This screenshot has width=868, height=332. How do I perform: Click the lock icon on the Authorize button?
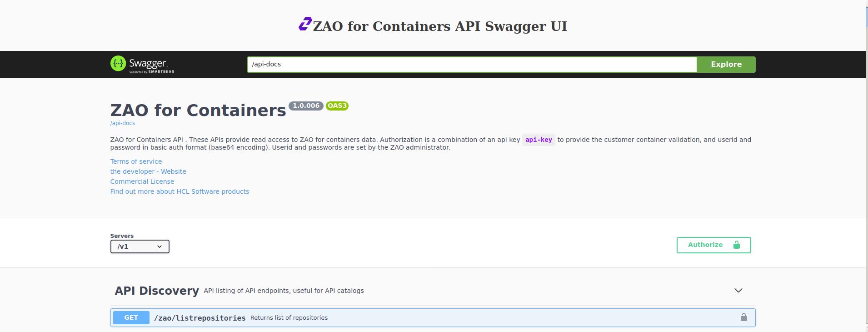736,245
